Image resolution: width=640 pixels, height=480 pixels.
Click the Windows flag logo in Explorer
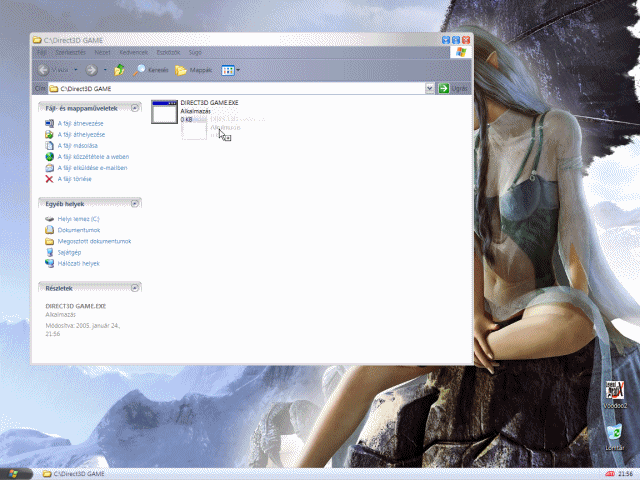(x=461, y=52)
